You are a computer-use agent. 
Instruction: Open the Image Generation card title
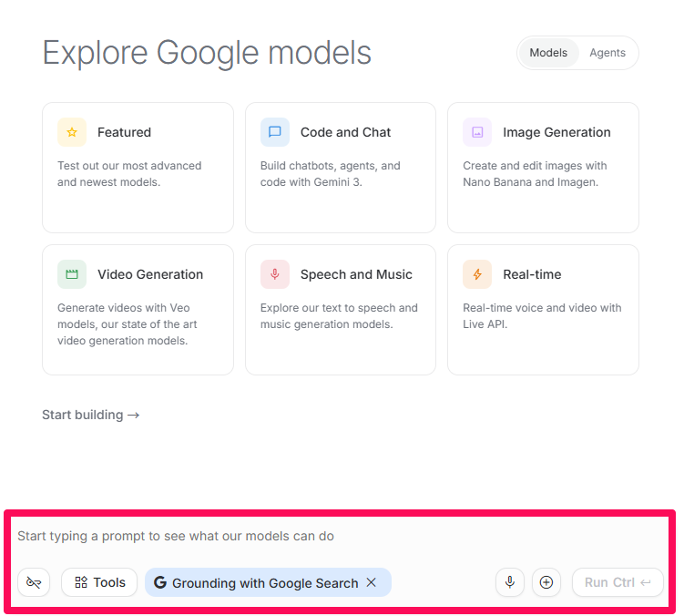click(x=556, y=132)
